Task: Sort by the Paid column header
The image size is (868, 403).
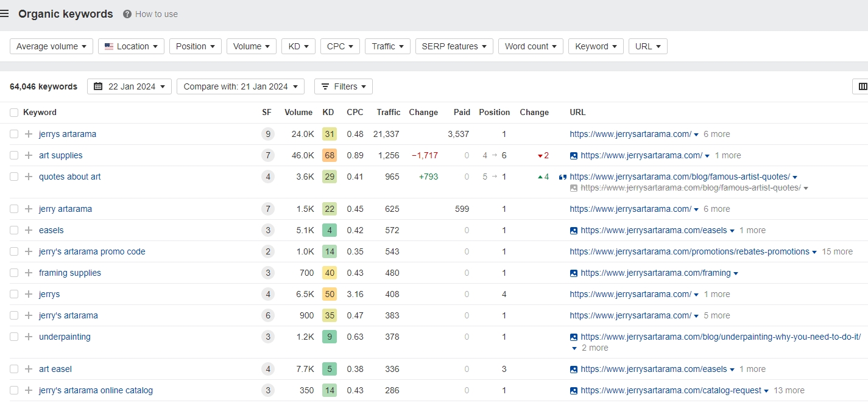Action: (x=462, y=112)
